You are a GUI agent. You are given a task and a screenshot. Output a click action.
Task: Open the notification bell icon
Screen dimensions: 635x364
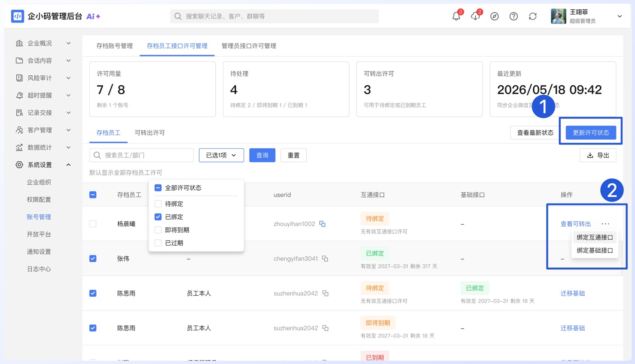pos(456,17)
